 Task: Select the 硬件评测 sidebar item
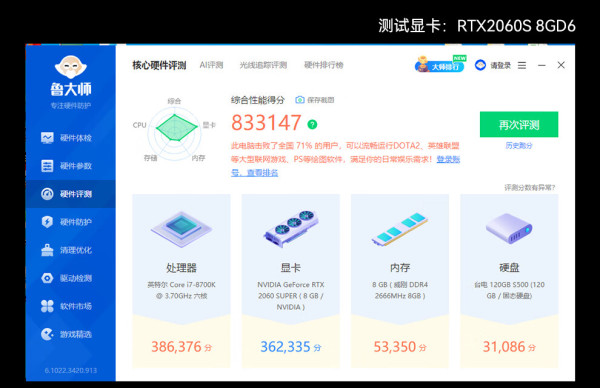point(71,194)
